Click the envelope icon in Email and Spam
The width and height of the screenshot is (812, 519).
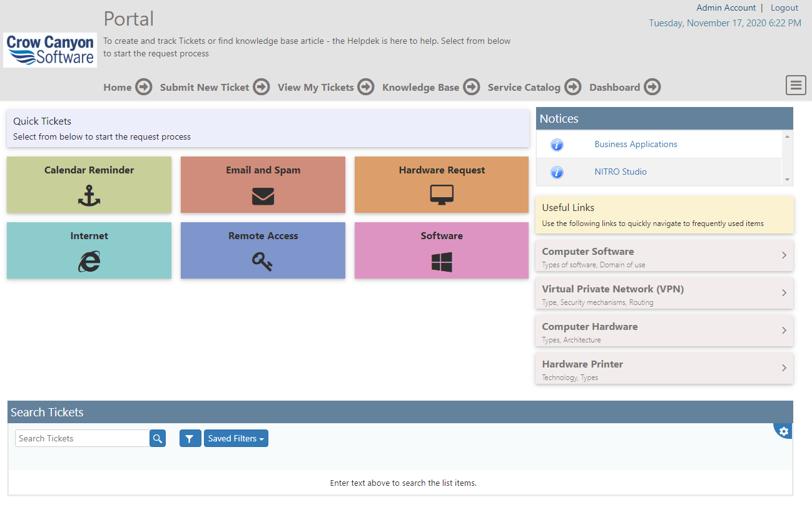click(263, 197)
